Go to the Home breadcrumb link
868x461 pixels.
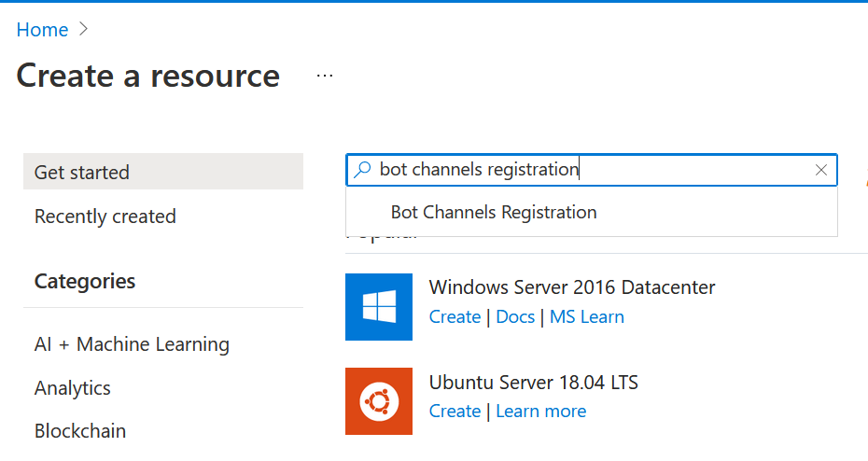42,30
